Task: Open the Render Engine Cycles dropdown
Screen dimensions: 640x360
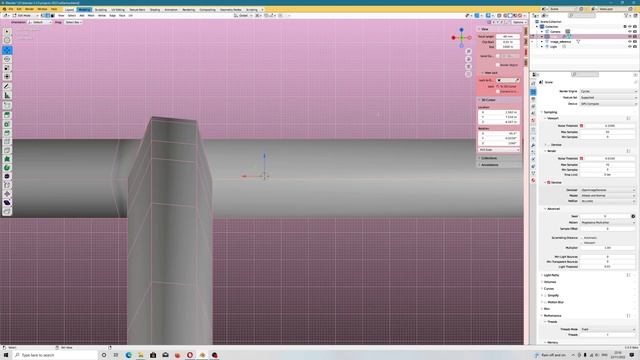Action: [x=608, y=91]
